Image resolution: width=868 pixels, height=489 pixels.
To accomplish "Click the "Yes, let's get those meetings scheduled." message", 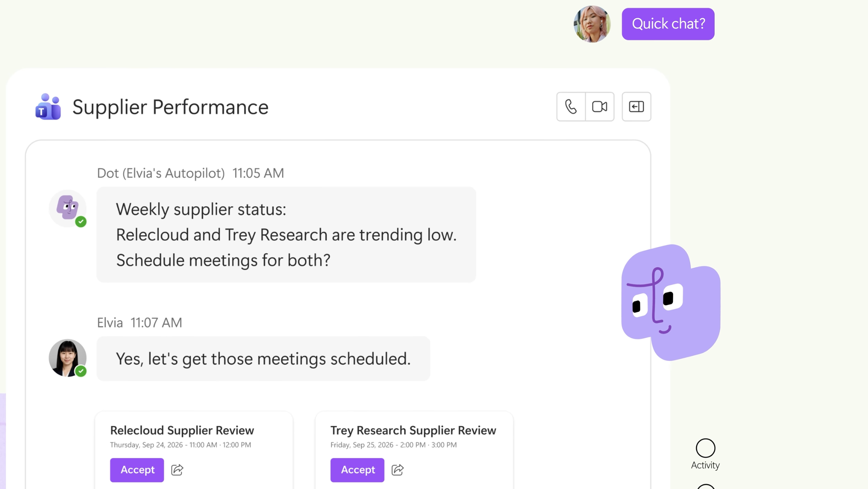I will point(263,358).
